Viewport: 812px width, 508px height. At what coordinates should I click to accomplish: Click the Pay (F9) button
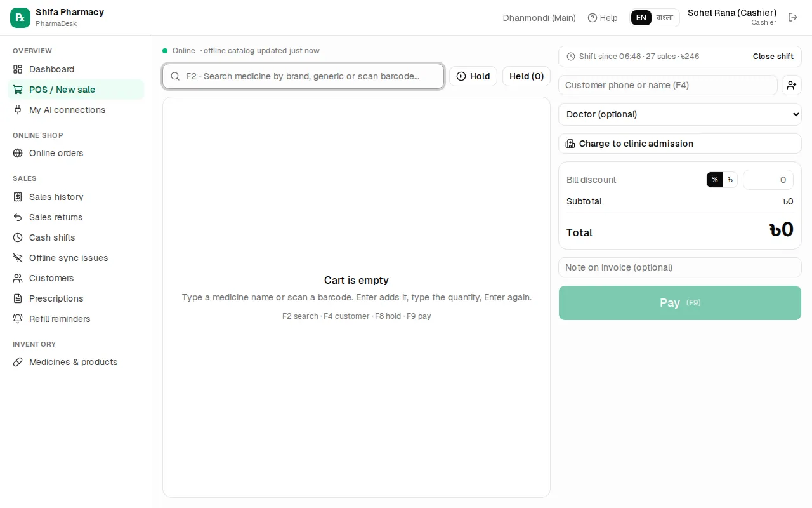pyautogui.click(x=680, y=303)
